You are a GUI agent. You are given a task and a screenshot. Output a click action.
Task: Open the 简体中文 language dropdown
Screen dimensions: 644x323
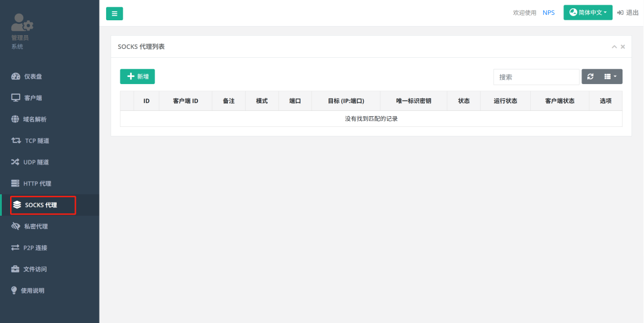[588, 13]
